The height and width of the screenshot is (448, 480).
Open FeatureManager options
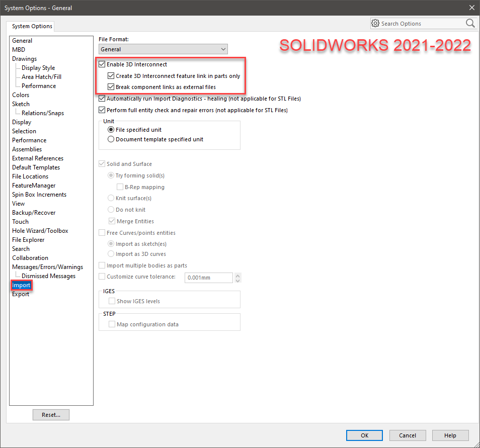pyautogui.click(x=34, y=186)
